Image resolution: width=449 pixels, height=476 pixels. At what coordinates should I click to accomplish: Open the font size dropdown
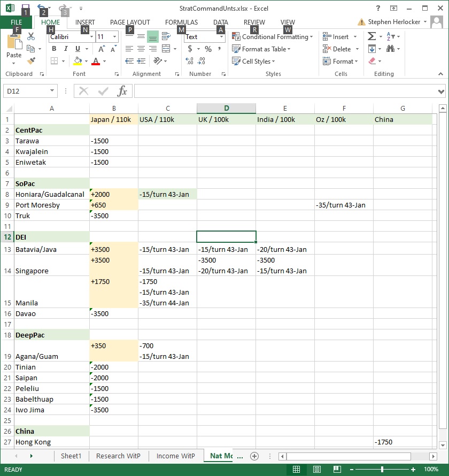tap(115, 37)
